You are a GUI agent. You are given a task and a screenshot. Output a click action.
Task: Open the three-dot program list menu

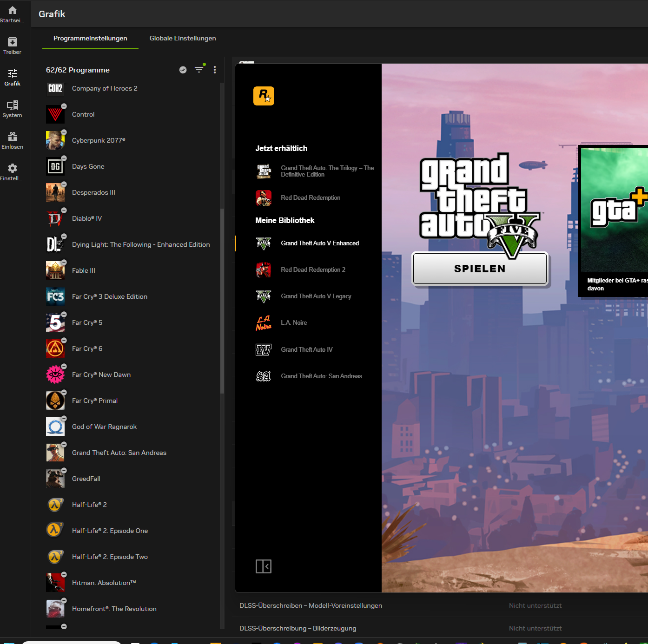[215, 70]
